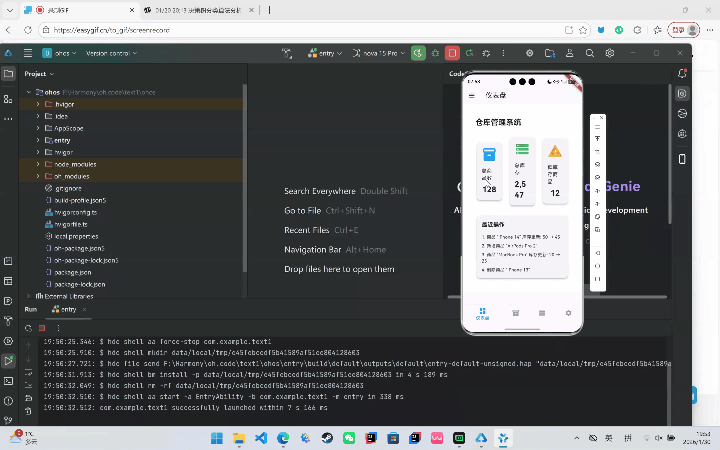
Task: Expand the AppScope folder
Action: [x=38, y=128]
